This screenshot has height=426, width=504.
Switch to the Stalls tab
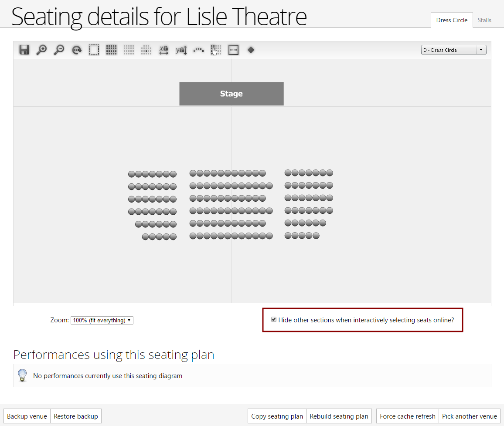pyautogui.click(x=484, y=20)
